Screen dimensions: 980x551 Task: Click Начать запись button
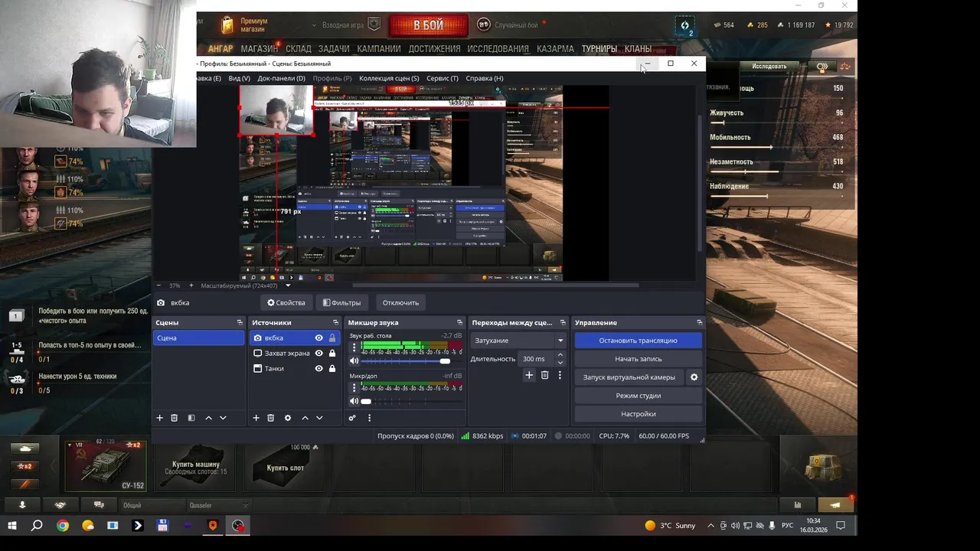639,359
